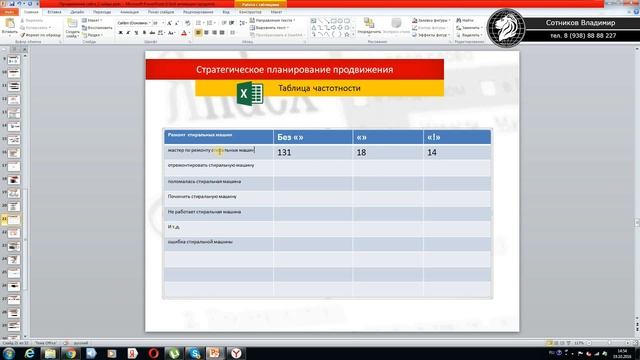Click the Undo icon in quick access toolbar

tap(19, 4)
